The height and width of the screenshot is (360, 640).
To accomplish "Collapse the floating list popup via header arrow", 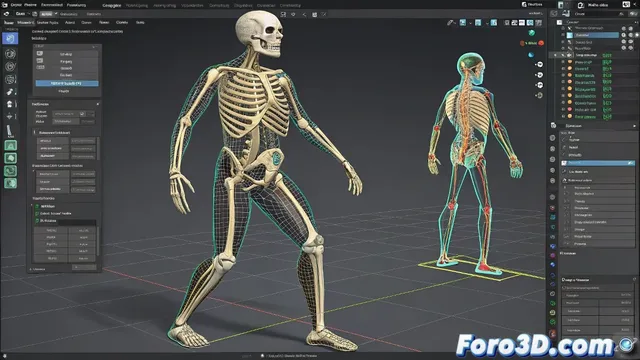I will [94, 47].
